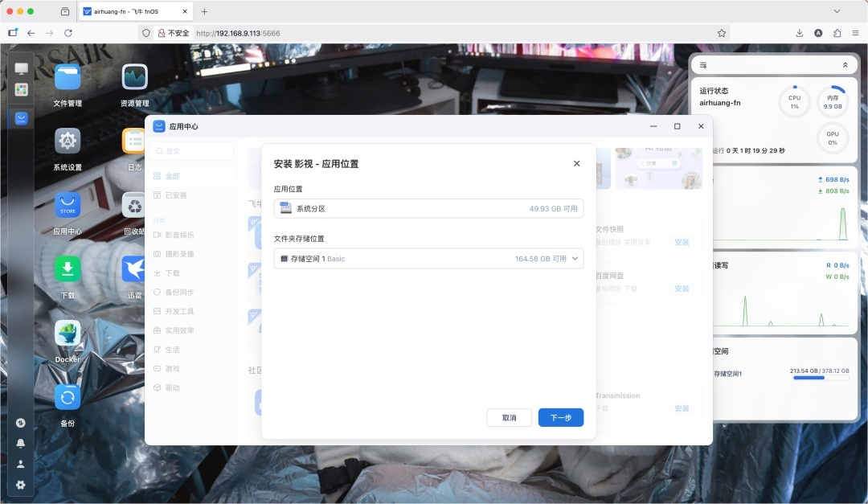Open a new browser tab with plus
This screenshot has height=504, width=868.
(x=204, y=11)
